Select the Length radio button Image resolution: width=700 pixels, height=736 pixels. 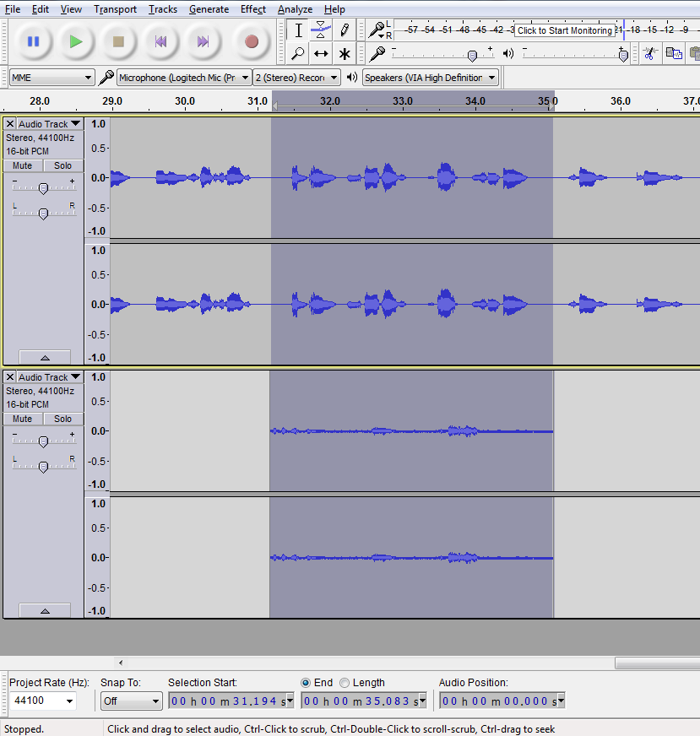tap(345, 683)
